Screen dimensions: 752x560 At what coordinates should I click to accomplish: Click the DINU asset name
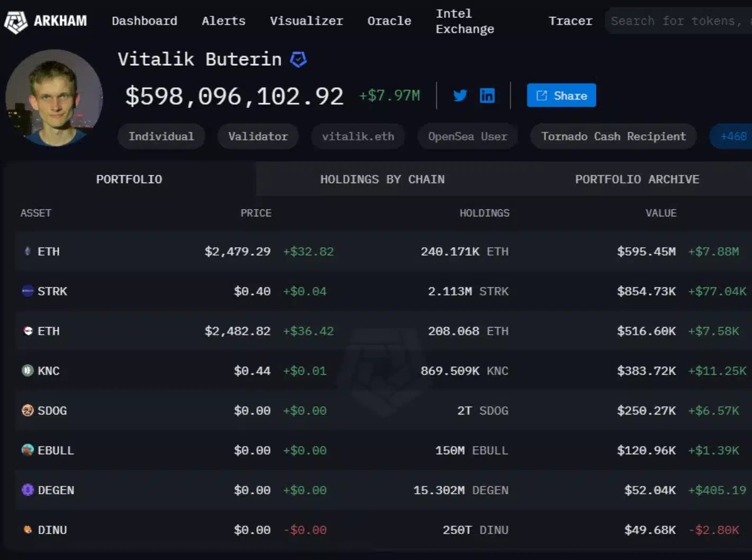[52, 530]
